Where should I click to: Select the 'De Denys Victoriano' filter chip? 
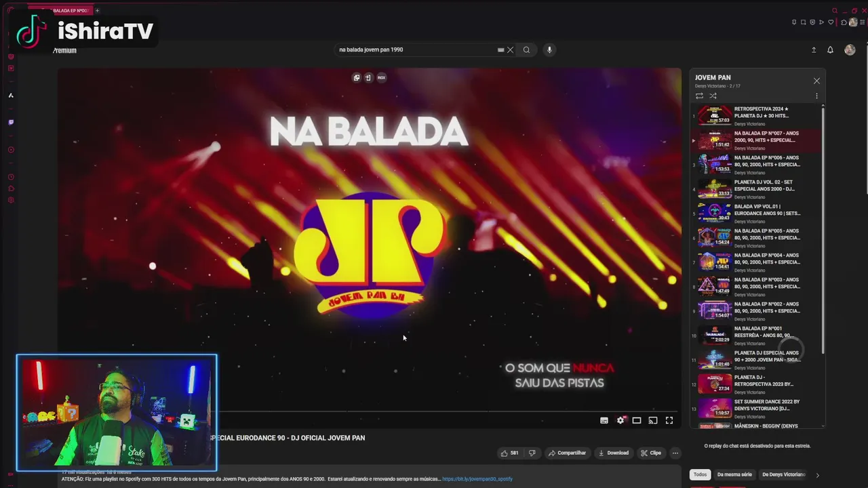[x=783, y=474]
